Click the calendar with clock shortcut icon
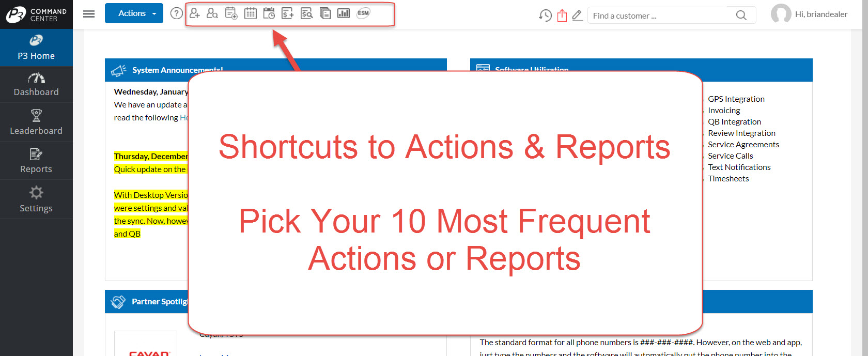Viewport: 868px width, 356px height. click(x=269, y=13)
